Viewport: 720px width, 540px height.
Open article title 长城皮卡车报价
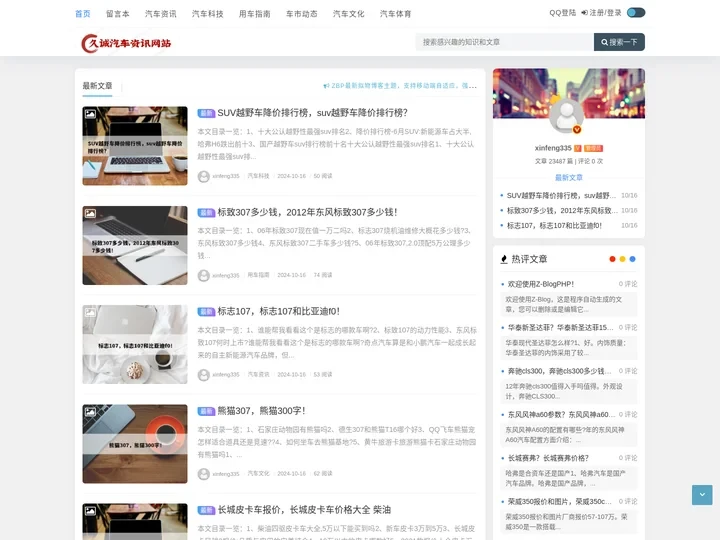tap(304, 510)
